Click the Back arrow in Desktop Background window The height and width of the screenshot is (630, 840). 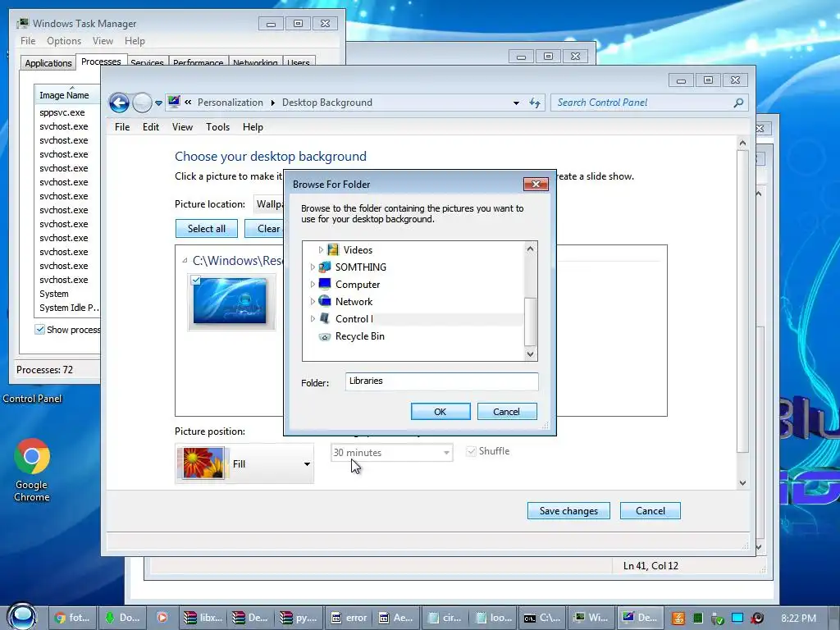click(x=119, y=103)
